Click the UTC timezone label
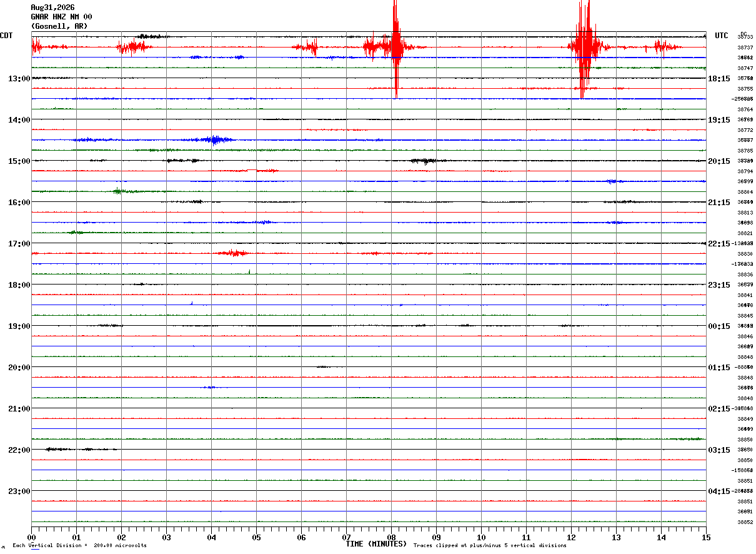 (722, 36)
